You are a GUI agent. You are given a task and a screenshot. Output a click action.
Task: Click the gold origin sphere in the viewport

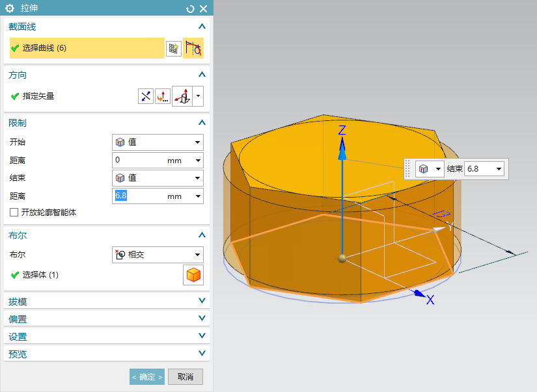click(342, 258)
